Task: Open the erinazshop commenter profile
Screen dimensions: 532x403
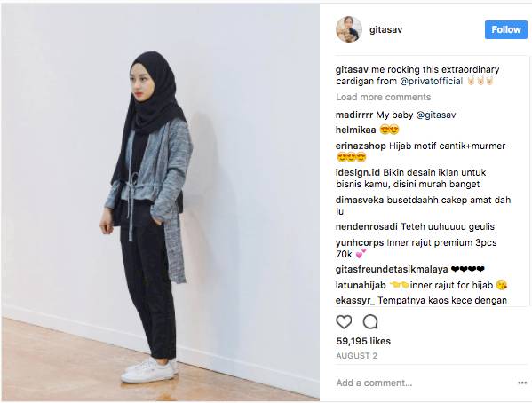Action: click(x=361, y=146)
